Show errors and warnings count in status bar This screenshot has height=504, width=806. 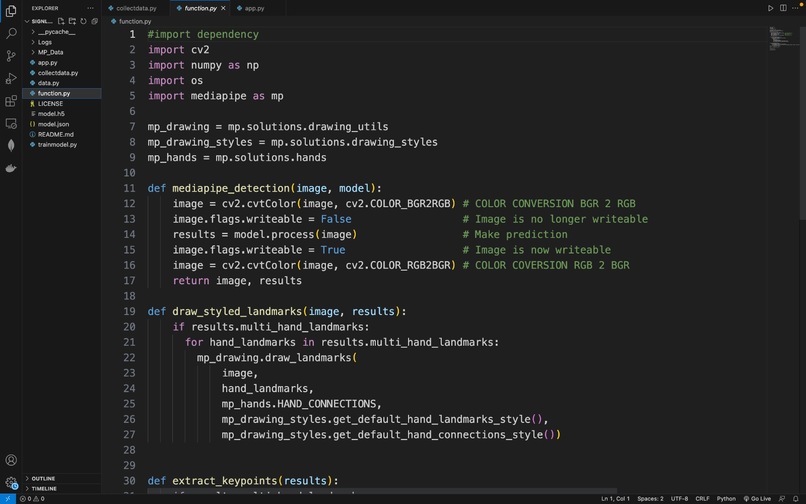(x=32, y=499)
